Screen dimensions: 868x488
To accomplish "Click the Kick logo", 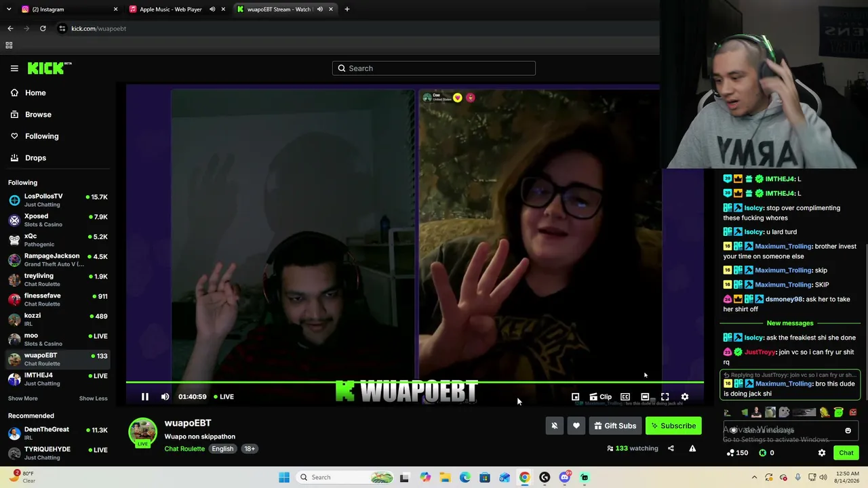I will point(50,68).
